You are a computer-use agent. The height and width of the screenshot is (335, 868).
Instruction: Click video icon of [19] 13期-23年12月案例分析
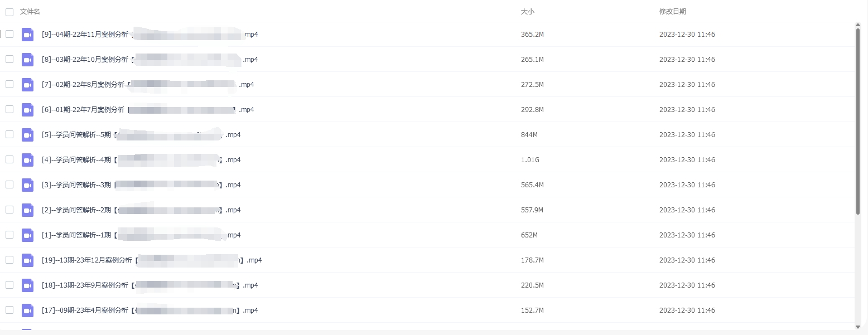pyautogui.click(x=27, y=260)
